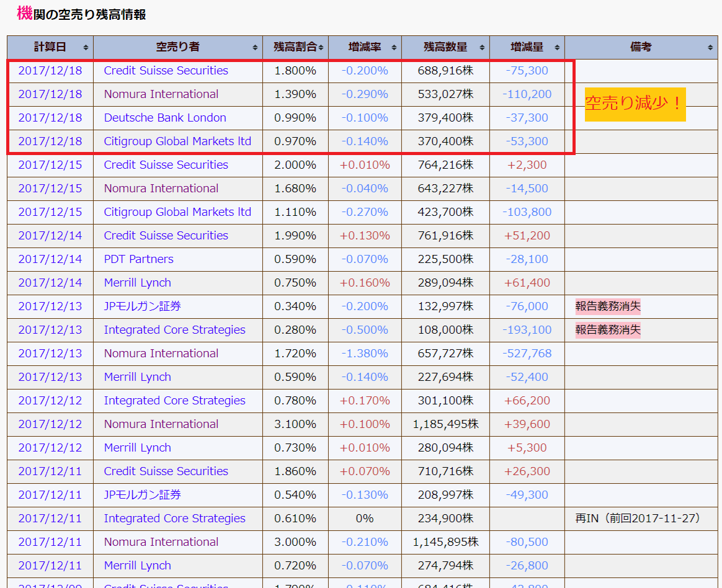The image size is (722, 588).
Task: Select 688,916株 balance value
Action: [445, 71]
